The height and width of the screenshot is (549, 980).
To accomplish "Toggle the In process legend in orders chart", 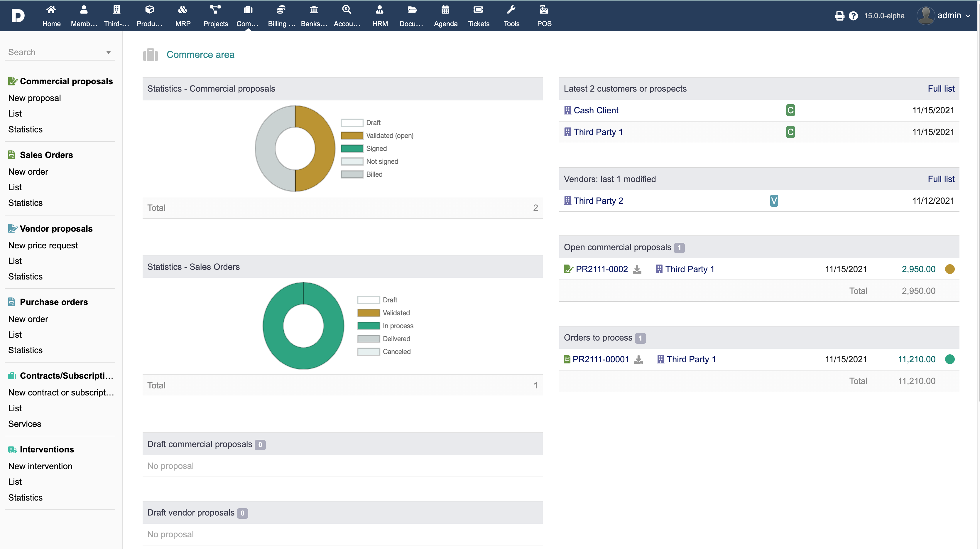I will point(368,326).
